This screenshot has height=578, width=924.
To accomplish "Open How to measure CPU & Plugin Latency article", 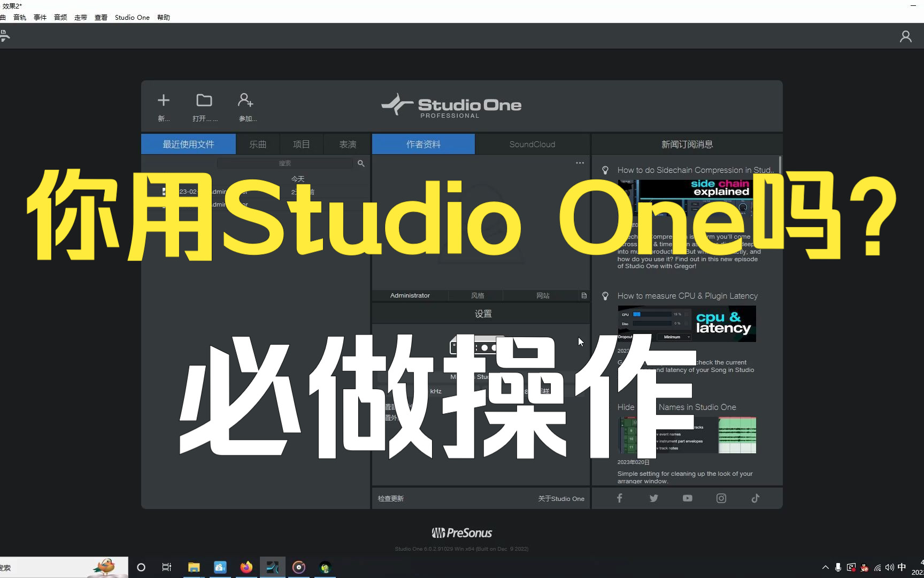I will (x=687, y=296).
